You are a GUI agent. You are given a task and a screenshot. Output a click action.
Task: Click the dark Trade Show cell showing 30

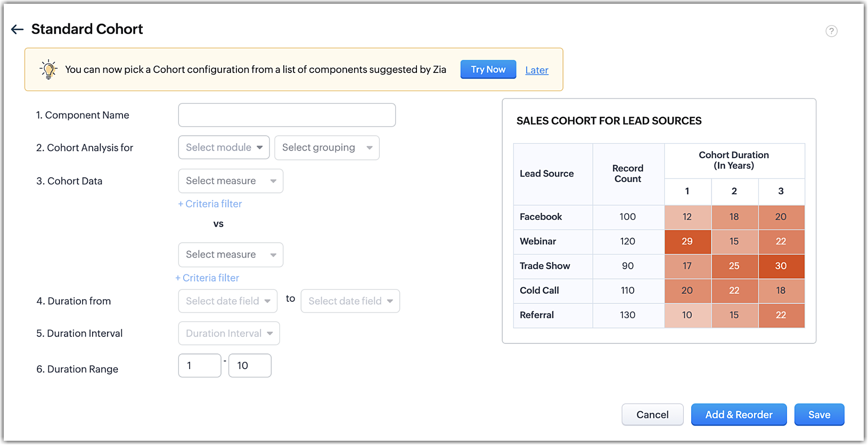[781, 266]
